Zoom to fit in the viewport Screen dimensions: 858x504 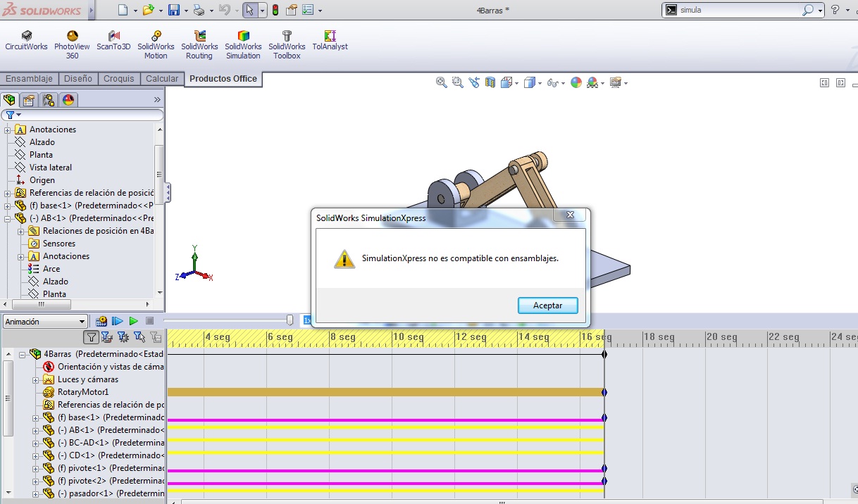(x=442, y=82)
